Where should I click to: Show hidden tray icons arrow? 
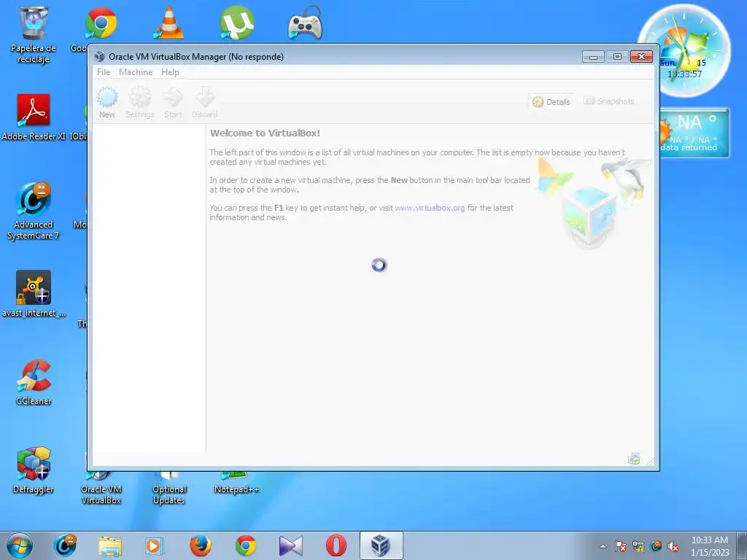[603, 546]
